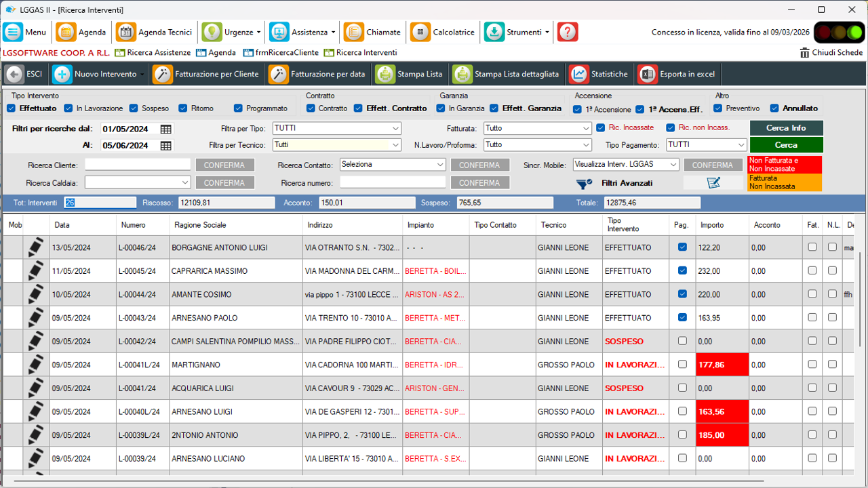Toggle the In Garanzia checkbox

click(441, 108)
